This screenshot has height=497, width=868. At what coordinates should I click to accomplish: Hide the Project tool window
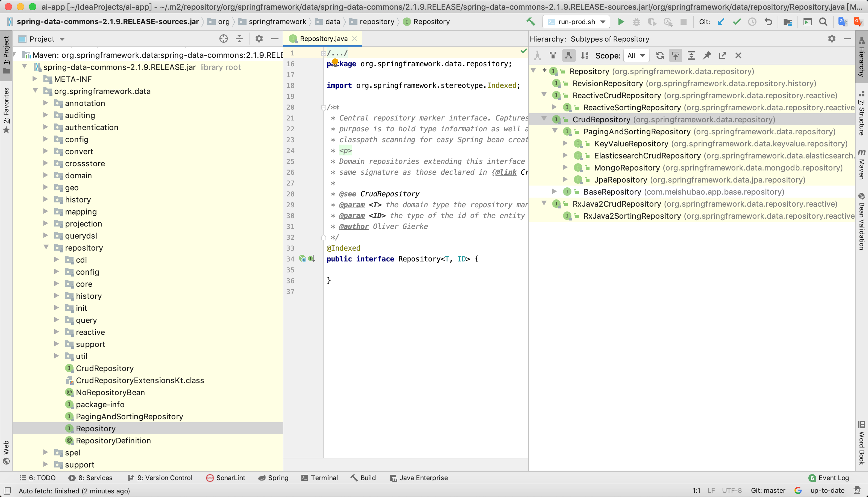pos(275,39)
